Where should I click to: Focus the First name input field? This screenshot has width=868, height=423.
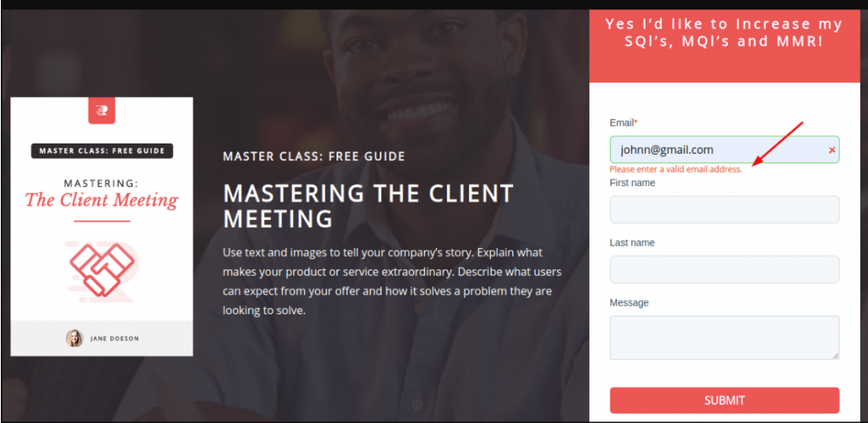[724, 209]
